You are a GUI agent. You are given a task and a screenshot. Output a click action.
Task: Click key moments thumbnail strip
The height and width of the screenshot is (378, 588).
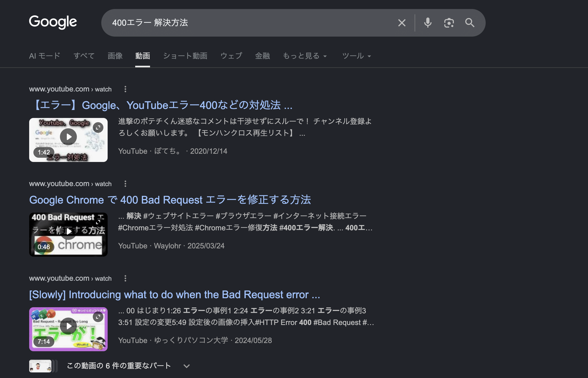(43, 366)
